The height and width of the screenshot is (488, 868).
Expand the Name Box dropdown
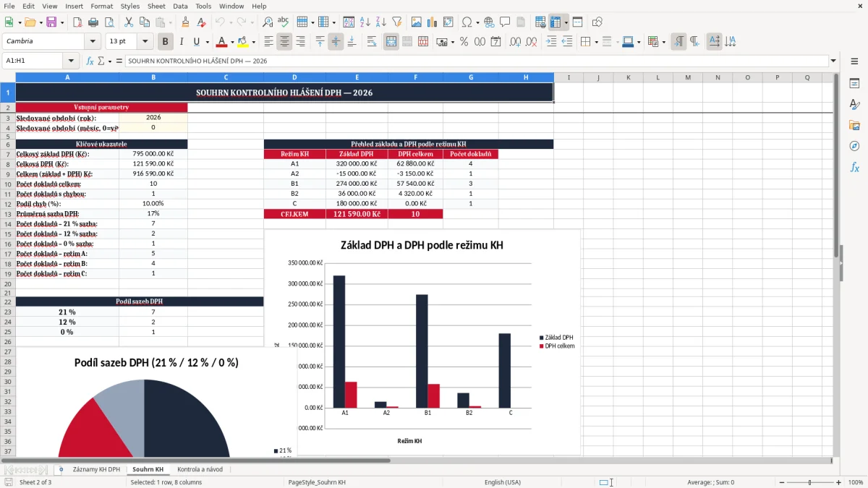pos(71,61)
